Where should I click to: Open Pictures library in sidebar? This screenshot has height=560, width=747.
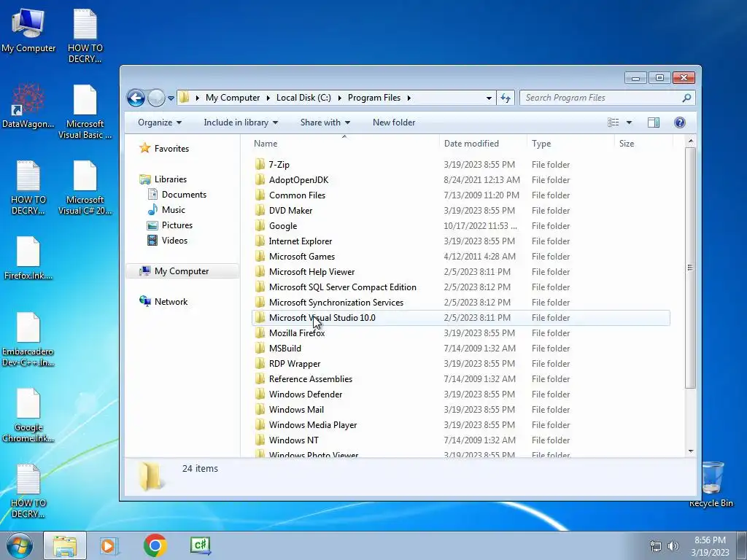[x=170, y=225]
